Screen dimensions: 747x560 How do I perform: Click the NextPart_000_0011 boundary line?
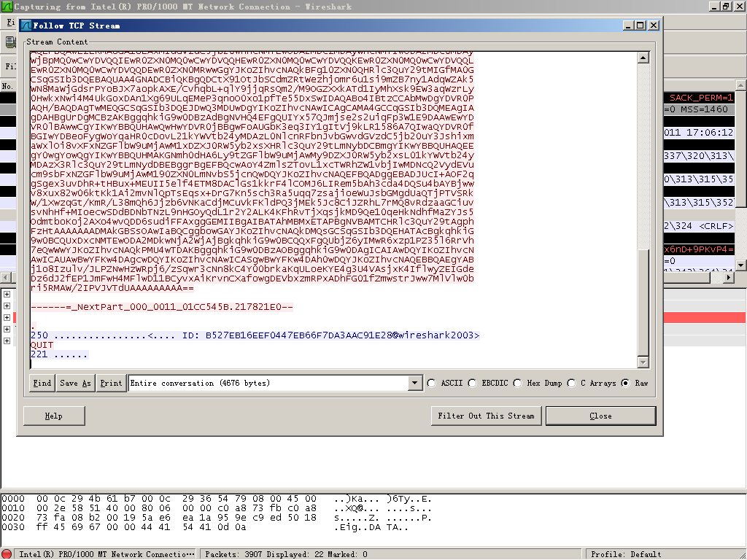click(162, 307)
